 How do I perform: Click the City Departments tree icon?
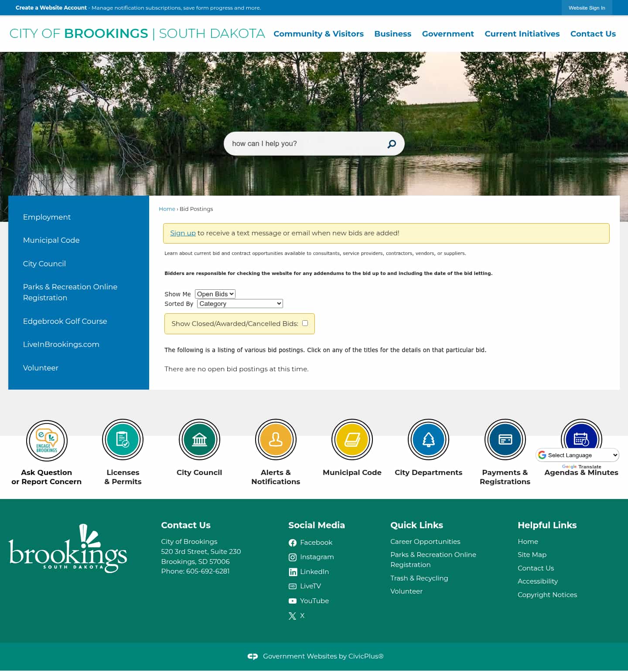click(428, 440)
